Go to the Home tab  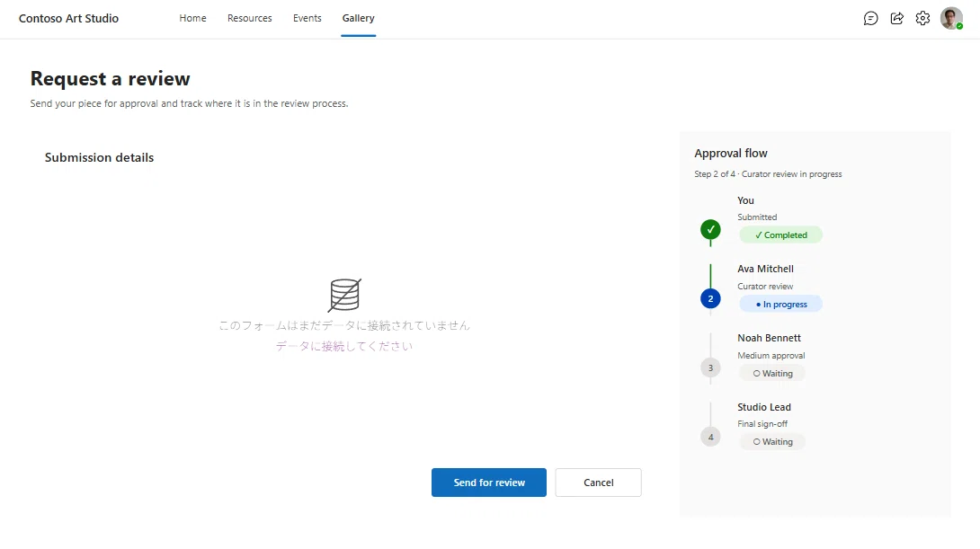[x=192, y=18]
